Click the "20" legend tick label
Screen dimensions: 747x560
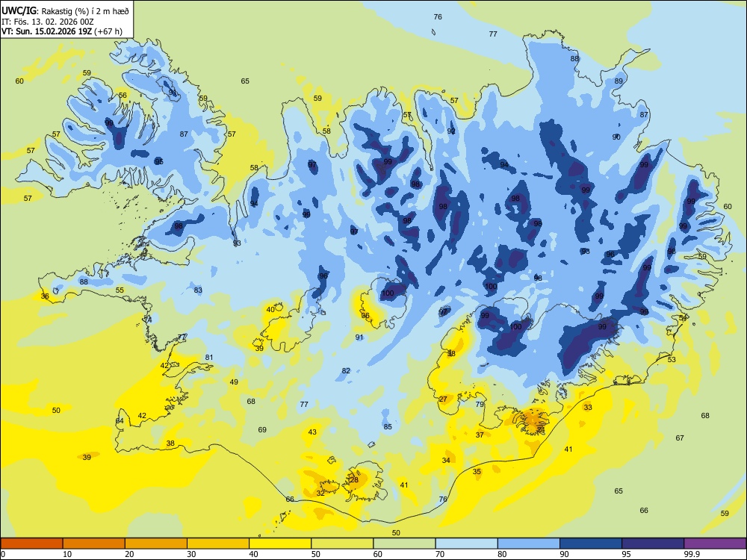(x=129, y=554)
